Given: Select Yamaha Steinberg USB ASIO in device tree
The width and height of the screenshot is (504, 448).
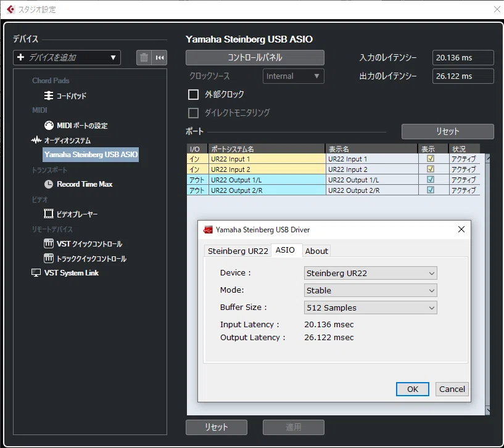Looking at the screenshot, I should point(91,155).
